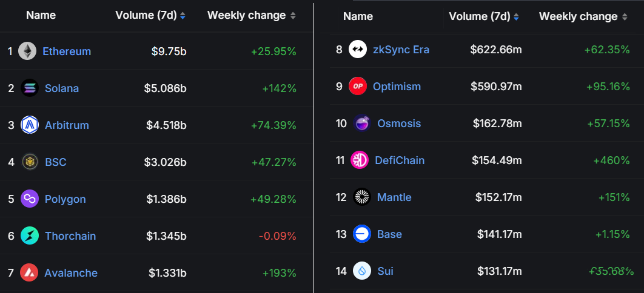Open the Osmosis chain link
This screenshot has height=293, width=644.
click(x=398, y=123)
